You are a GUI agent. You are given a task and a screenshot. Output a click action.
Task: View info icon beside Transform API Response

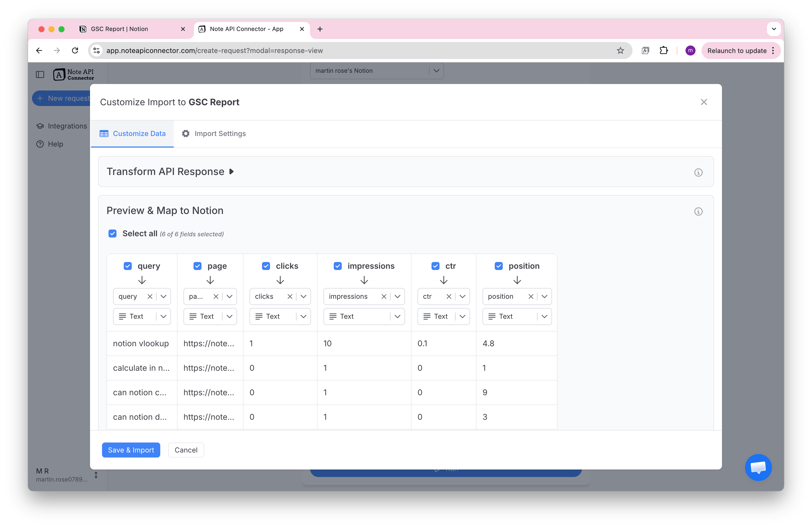[x=698, y=172]
